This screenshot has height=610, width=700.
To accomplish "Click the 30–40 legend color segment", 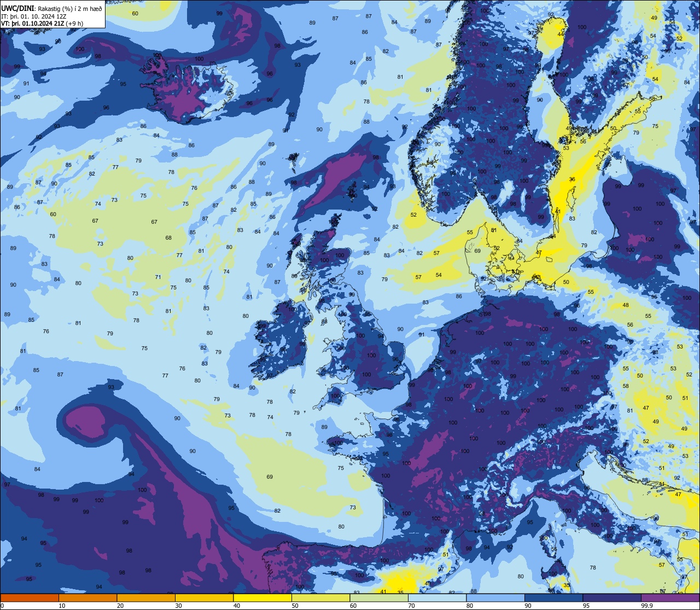I will coord(205,597).
